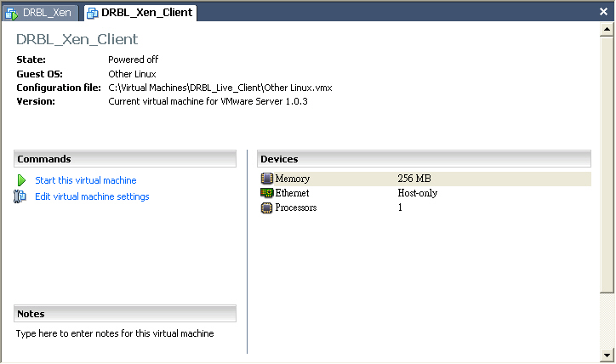616x364 pixels.
Task: Click the Devices panel header
Action: (x=424, y=159)
